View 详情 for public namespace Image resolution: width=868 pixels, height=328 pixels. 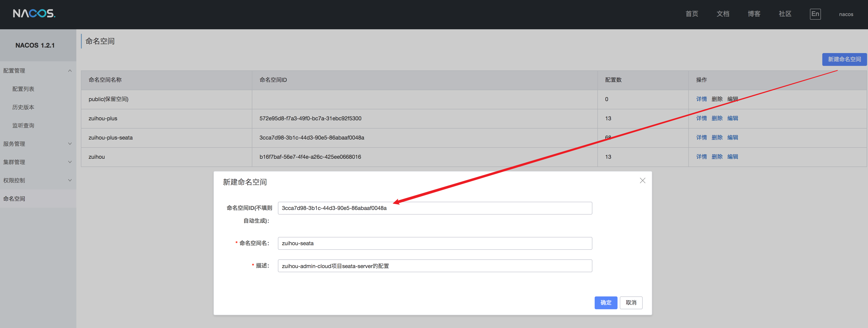pos(702,99)
